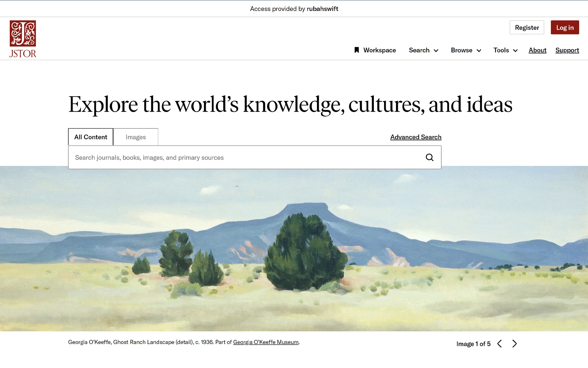The width and height of the screenshot is (588, 368).
Task: Click the Workspace bookmark icon
Action: click(356, 50)
